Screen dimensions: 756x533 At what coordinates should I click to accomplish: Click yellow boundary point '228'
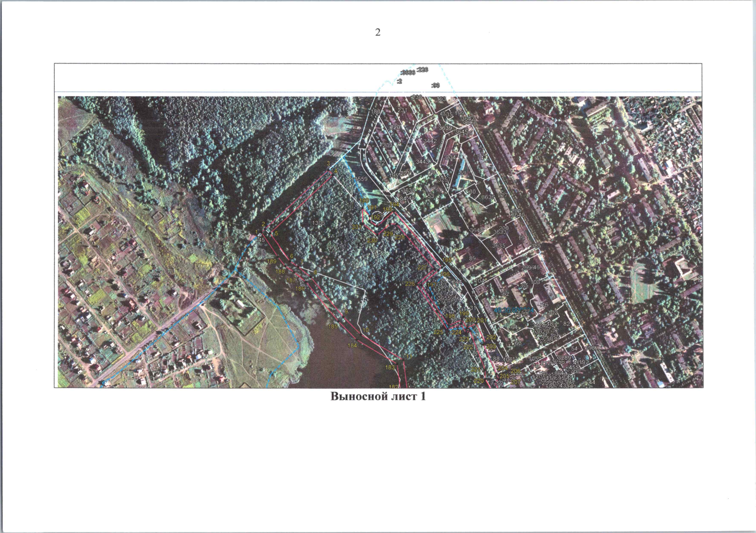[x=400, y=238]
